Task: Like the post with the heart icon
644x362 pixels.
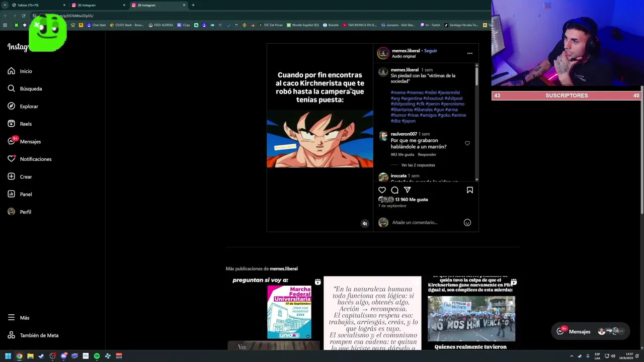Action: [x=382, y=190]
